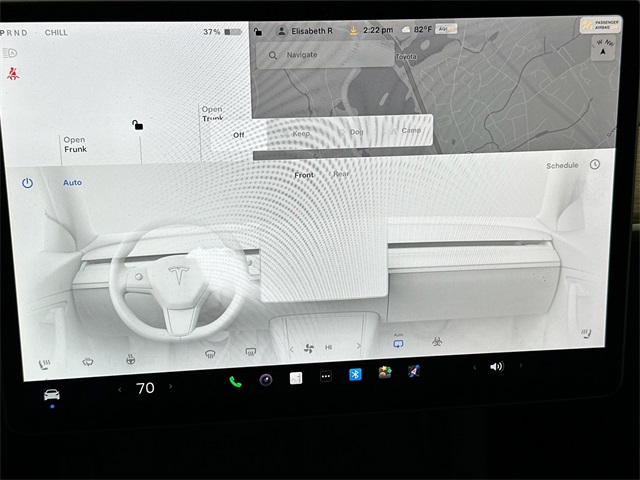Screen dimensions: 640x480
Task: Toggle Auto climate mode
Action: tap(72, 182)
